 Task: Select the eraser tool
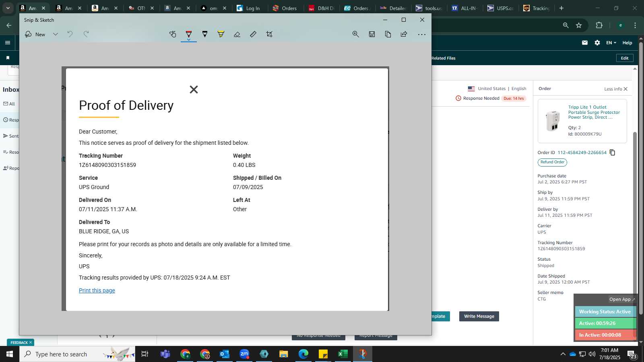click(237, 34)
